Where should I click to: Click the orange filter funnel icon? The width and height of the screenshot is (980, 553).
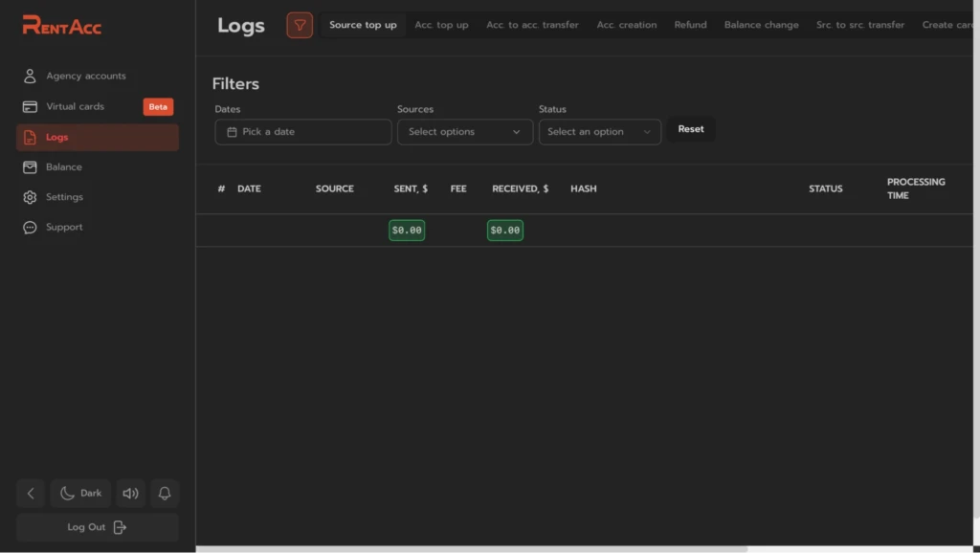click(x=300, y=25)
